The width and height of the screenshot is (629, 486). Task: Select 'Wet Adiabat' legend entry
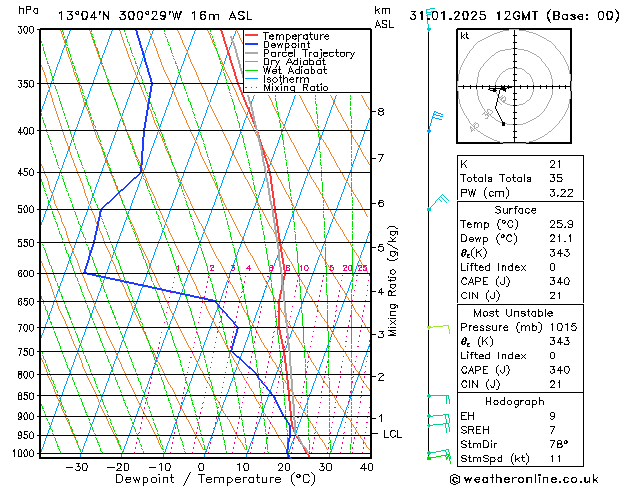(x=295, y=70)
